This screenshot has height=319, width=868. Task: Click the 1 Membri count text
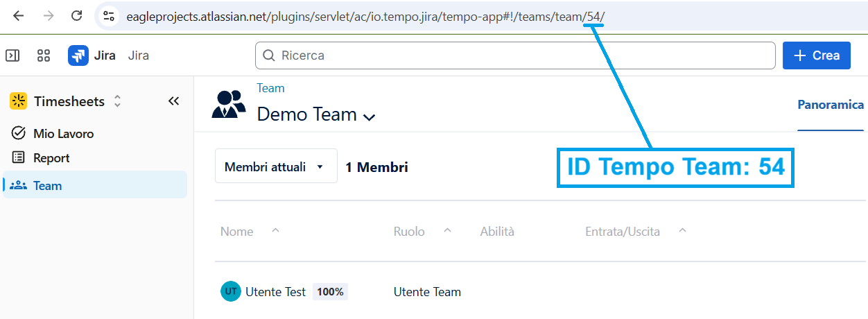tap(376, 167)
